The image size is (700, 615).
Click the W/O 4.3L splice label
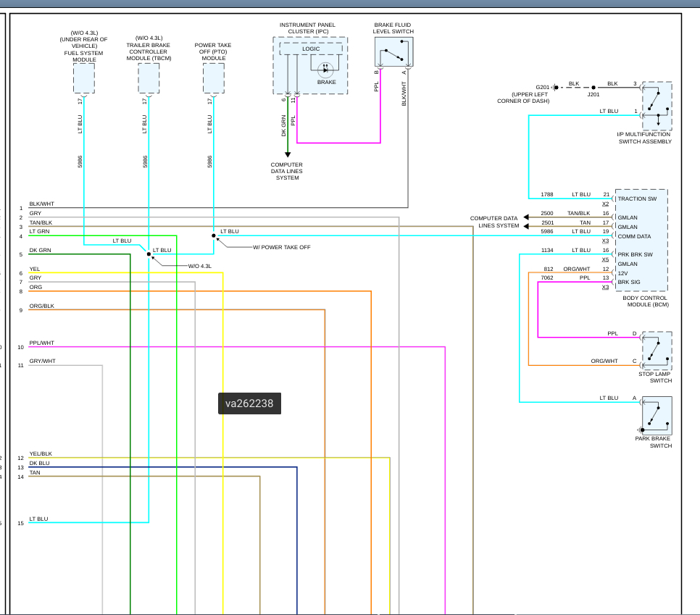[x=199, y=266]
